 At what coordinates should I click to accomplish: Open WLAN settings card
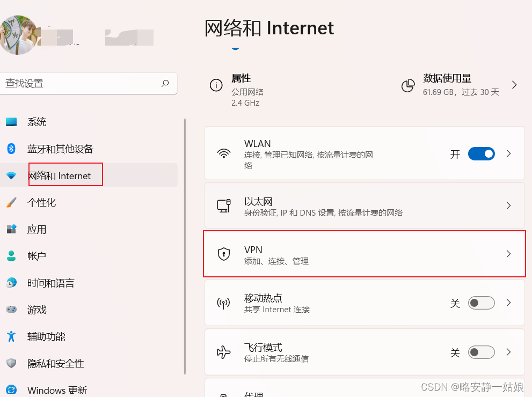[x=365, y=153]
